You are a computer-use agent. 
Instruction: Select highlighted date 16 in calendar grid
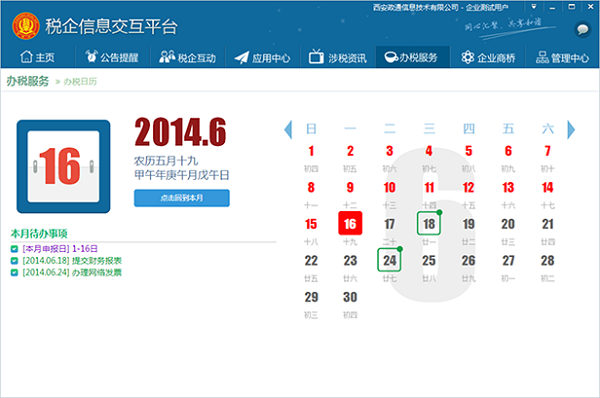click(350, 223)
